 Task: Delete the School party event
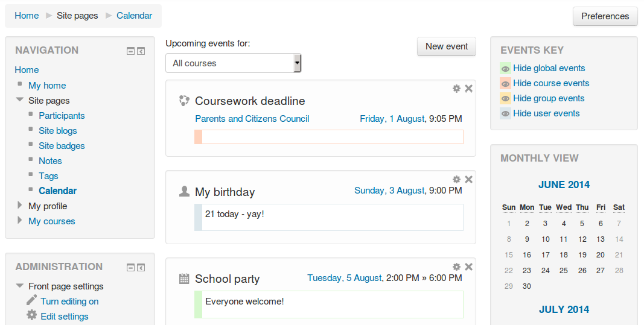pos(468,267)
